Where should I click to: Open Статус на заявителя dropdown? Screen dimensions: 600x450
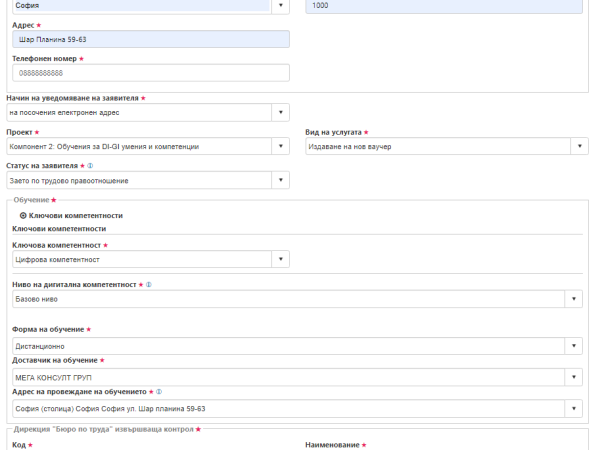pos(280,180)
